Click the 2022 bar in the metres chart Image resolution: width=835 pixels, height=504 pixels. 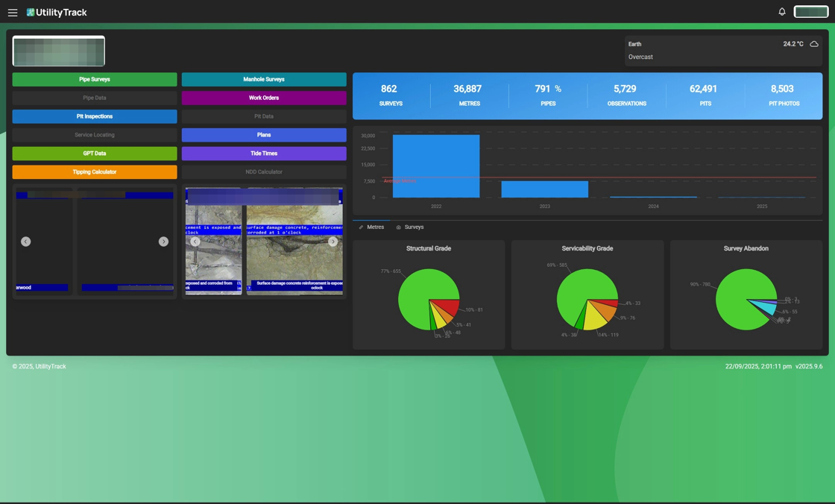tap(436, 166)
